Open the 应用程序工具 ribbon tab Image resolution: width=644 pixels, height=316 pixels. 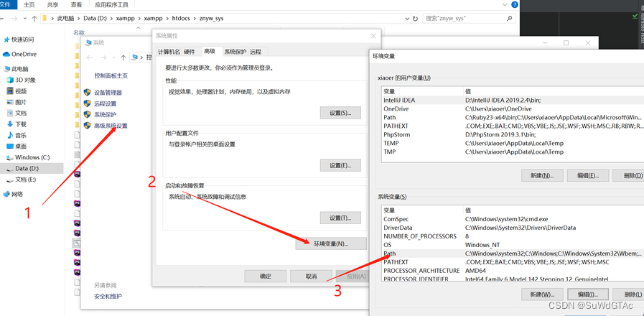111,5
